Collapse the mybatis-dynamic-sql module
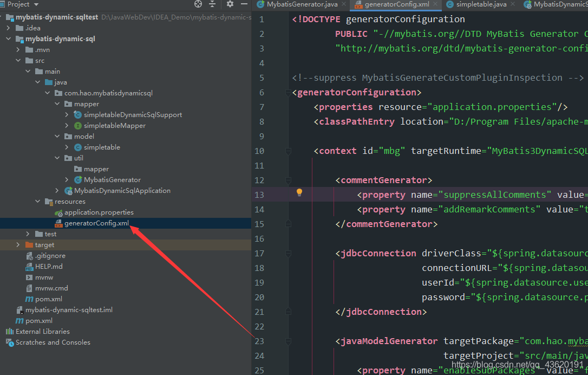588x375 pixels. (9, 38)
